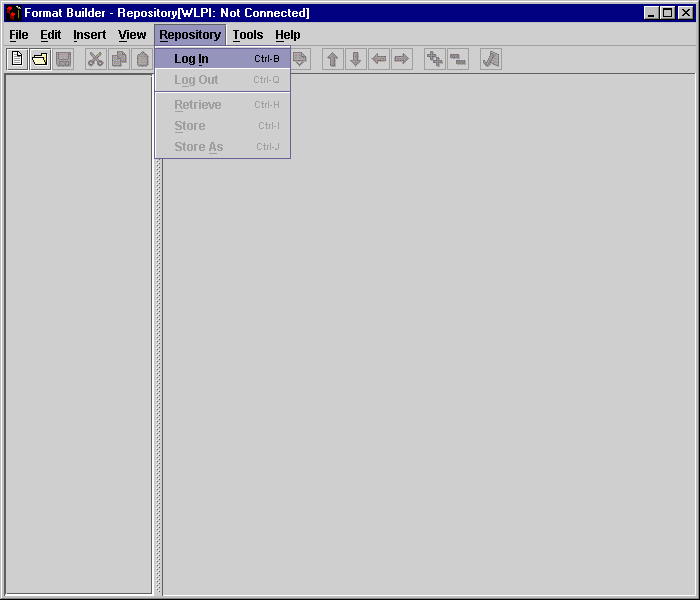Minimize the Format Builder window
This screenshot has height=600, width=700.
coord(651,13)
